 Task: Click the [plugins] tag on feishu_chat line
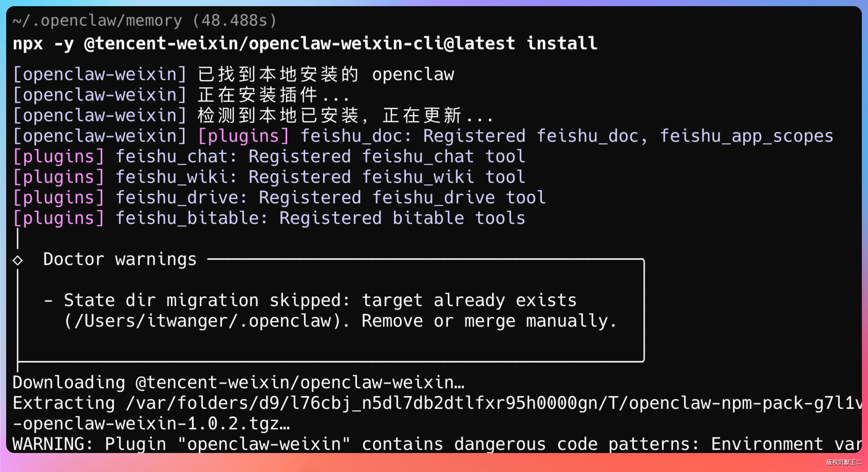click(59, 157)
